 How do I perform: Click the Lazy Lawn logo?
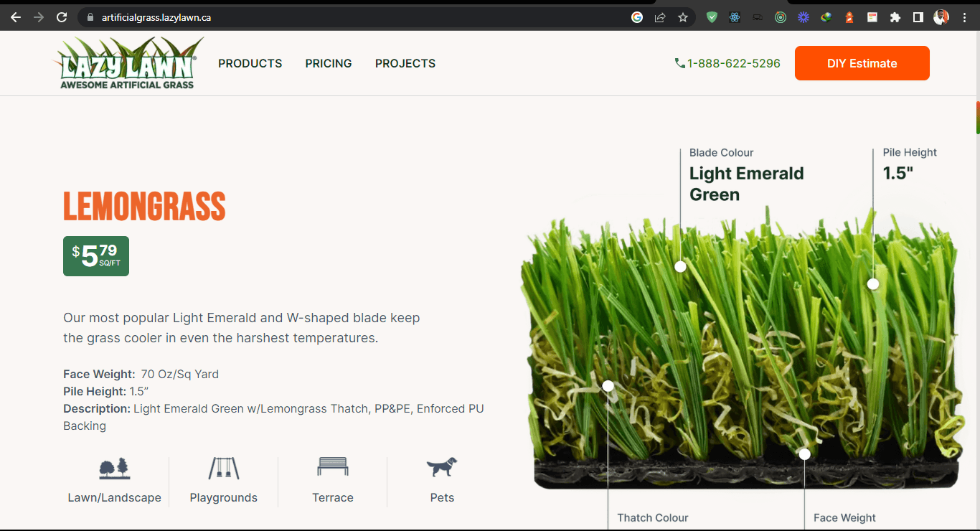point(128,63)
